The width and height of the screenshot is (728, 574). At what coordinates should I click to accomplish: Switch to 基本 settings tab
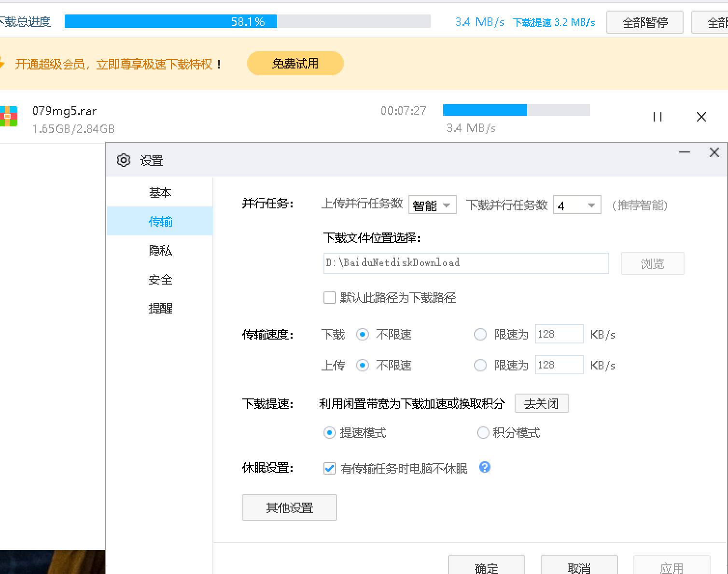(x=160, y=192)
